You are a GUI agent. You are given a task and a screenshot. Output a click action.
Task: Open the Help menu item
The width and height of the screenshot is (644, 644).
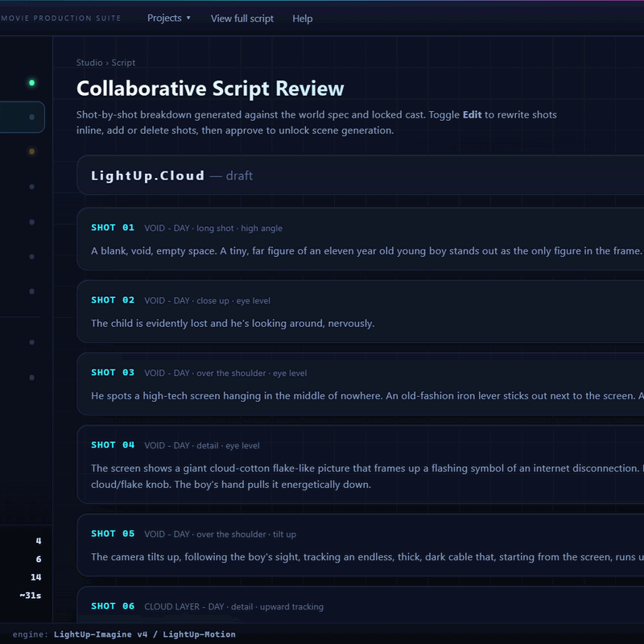[303, 19]
